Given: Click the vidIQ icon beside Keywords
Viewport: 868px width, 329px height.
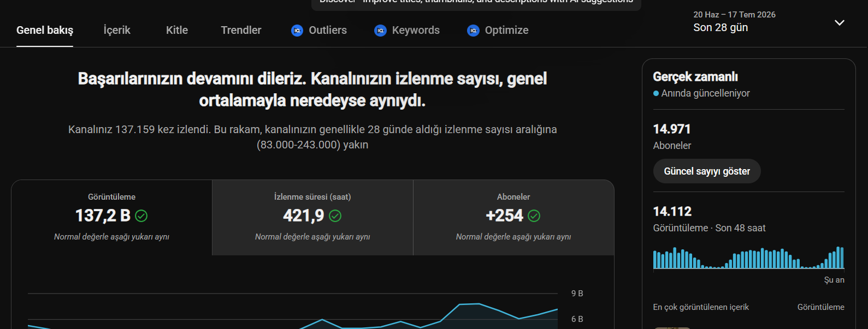Looking at the screenshot, I should tap(380, 31).
